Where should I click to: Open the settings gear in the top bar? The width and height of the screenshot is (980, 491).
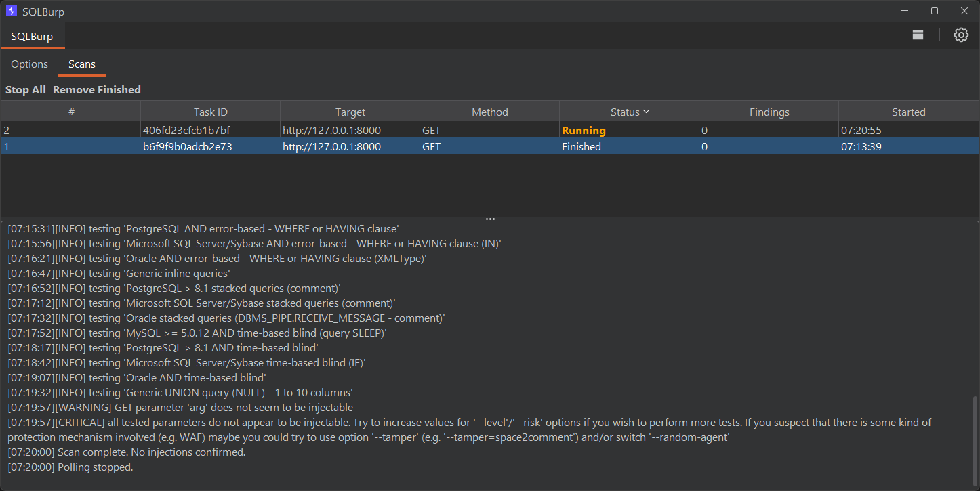[x=961, y=35]
